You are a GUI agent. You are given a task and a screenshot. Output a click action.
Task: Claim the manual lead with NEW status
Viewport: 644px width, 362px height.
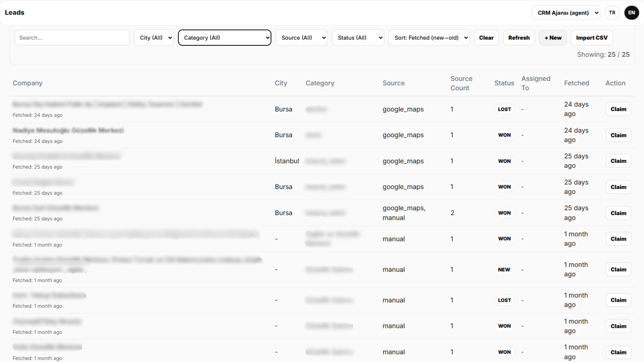click(x=618, y=269)
